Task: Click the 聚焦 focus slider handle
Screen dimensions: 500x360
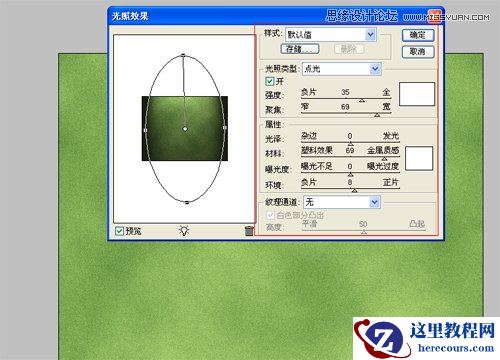Action: [x=377, y=115]
